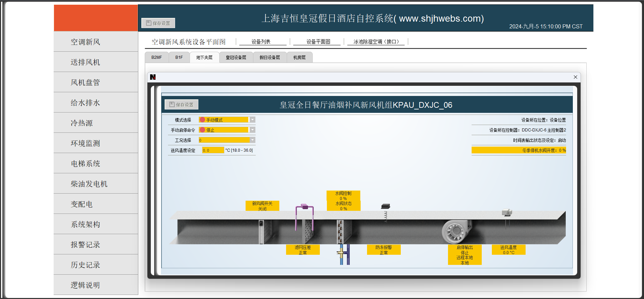The width and height of the screenshot is (644, 299).
Task: Click the 防冻报警 正常 label
Action: point(384,250)
